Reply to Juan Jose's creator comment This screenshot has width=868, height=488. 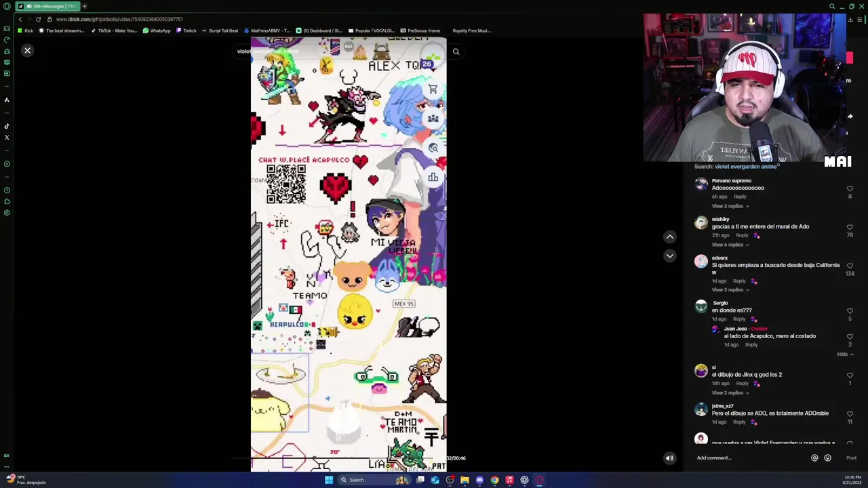(751, 345)
